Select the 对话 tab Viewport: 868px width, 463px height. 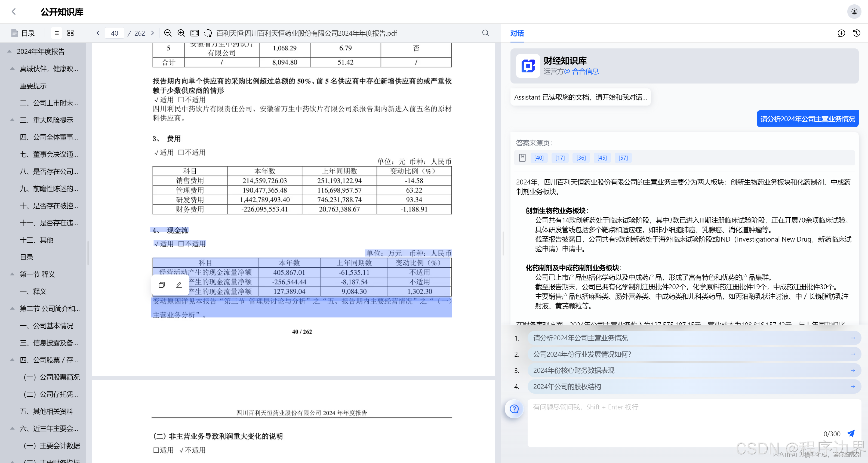tap(516, 33)
